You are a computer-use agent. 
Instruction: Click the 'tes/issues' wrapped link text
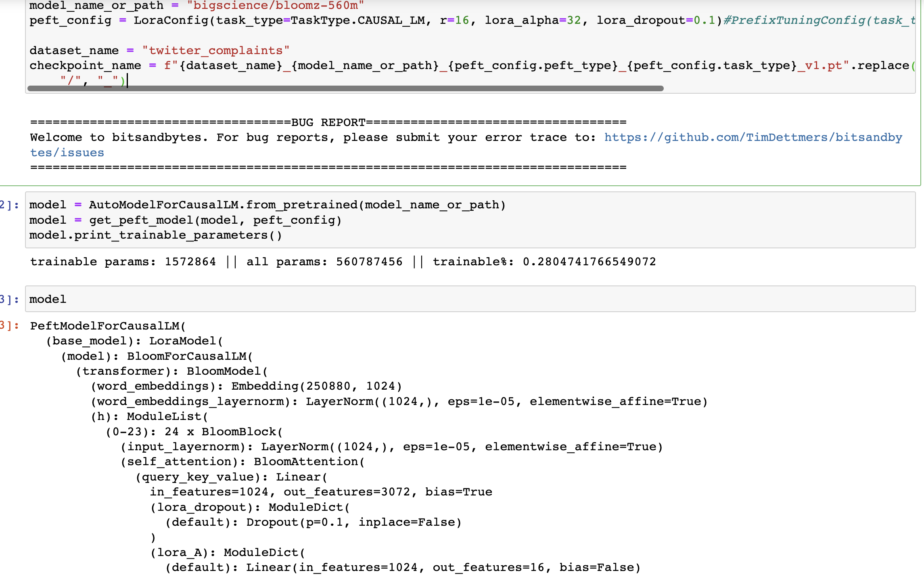pos(67,153)
